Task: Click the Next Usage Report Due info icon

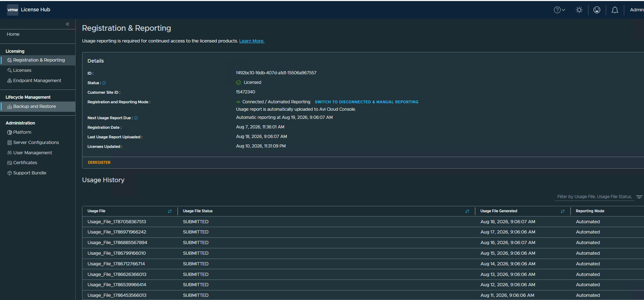Action: pyautogui.click(x=136, y=118)
